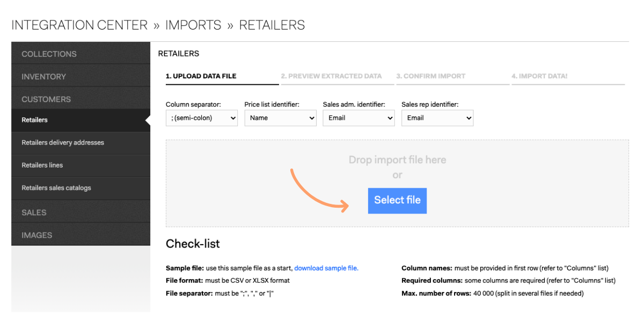
Task: Click the 'File format:' checklist line
Action: coord(228,281)
